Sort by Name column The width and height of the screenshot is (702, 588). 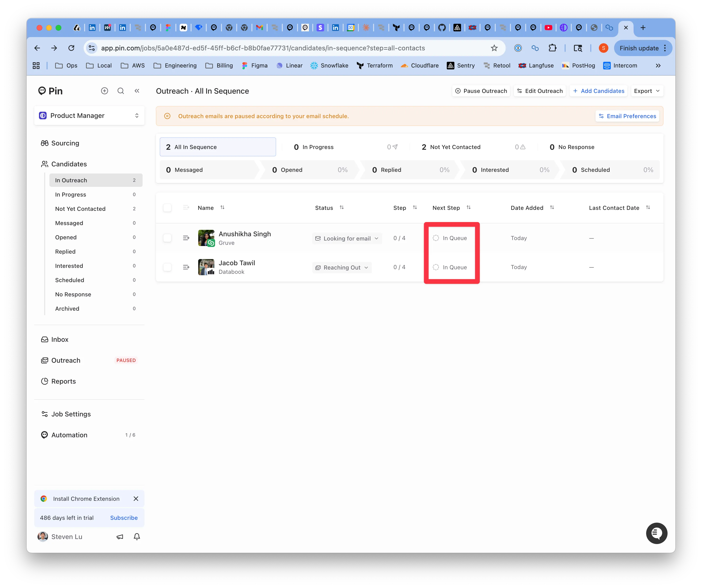pyautogui.click(x=222, y=207)
